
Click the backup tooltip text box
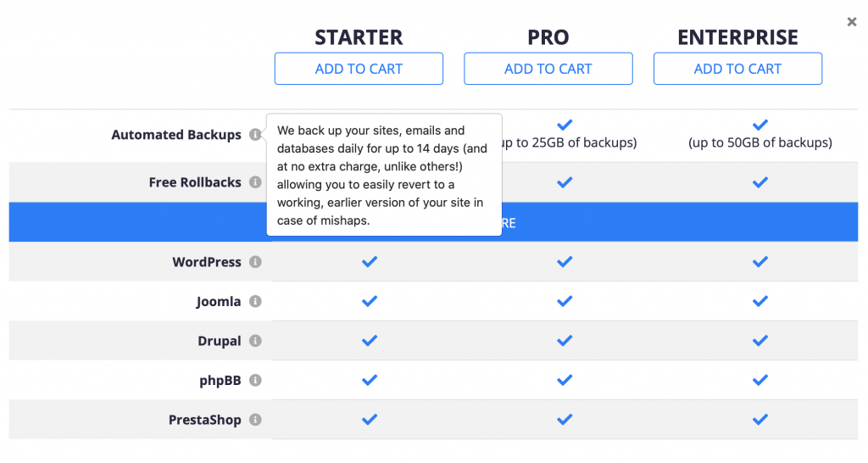(384, 175)
